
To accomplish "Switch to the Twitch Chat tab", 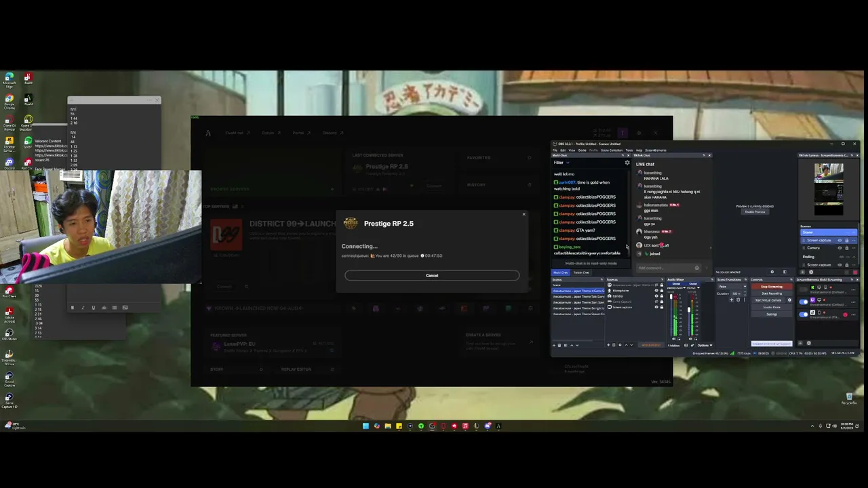I will [581, 272].
